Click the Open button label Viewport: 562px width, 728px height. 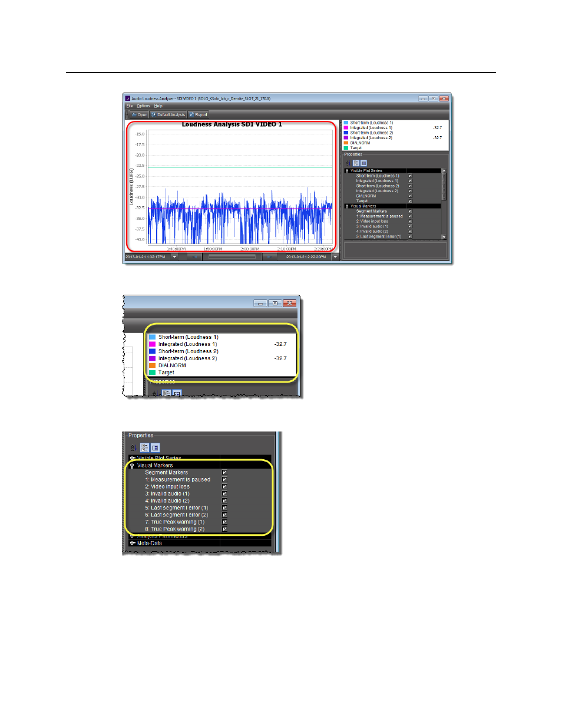coord(143,115)
